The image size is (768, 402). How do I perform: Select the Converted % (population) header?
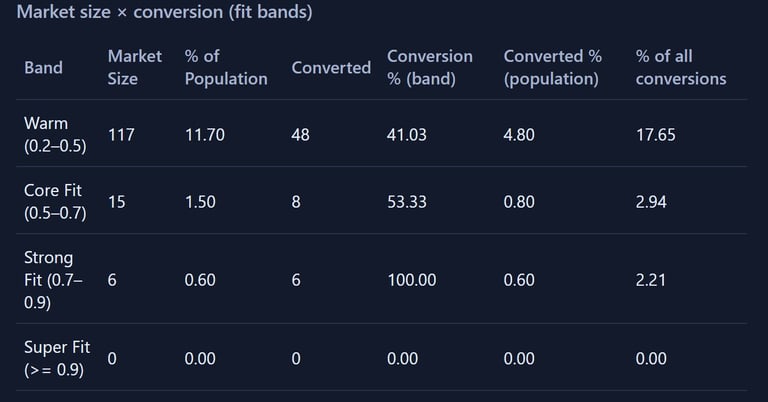[552, 67]
